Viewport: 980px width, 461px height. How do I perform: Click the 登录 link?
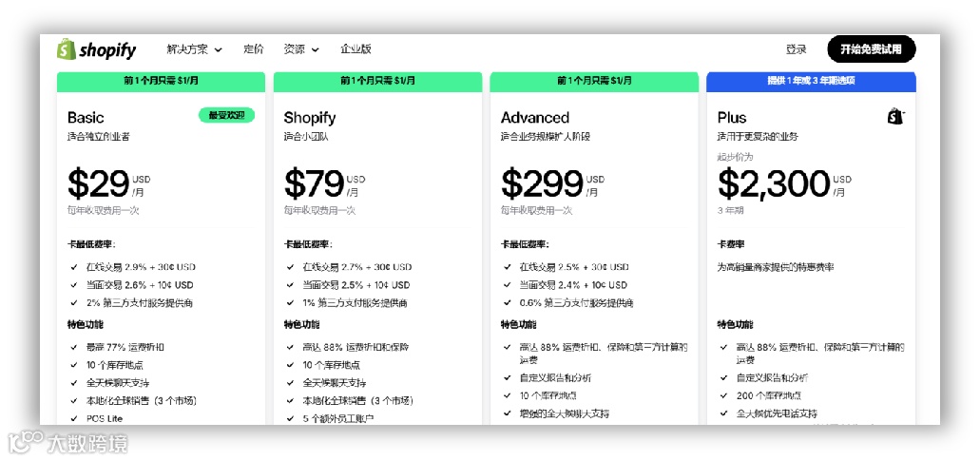click(x=797, y=49)
